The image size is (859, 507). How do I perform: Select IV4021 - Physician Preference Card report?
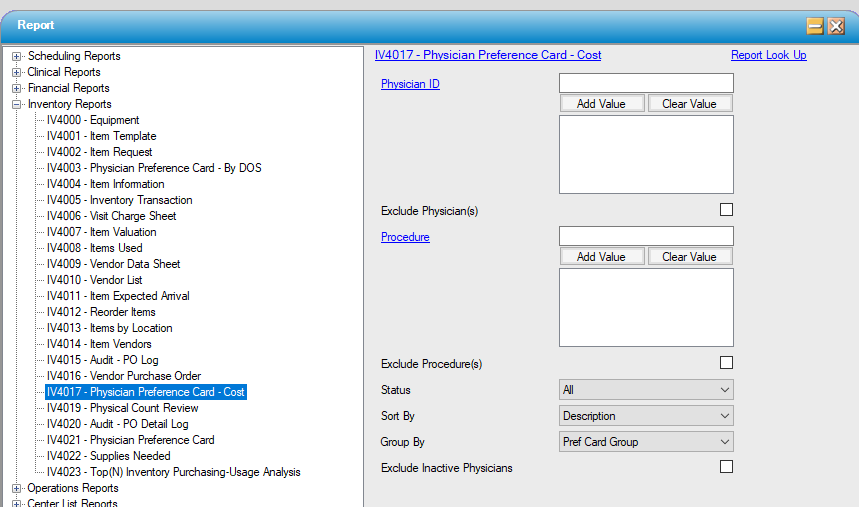(130, 440)
